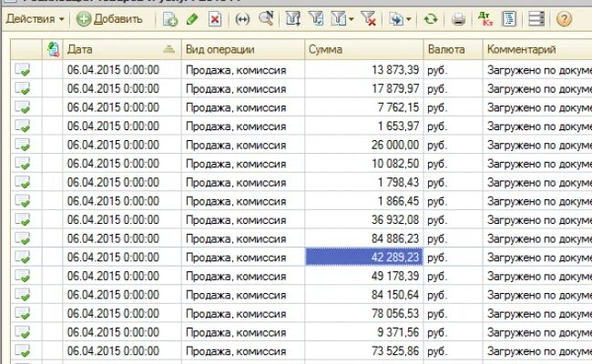Screen dimensions: 592x364
Task: Click the comment cell in row 10 082,50
Action: pyautogui.click(x=537, y=163)
